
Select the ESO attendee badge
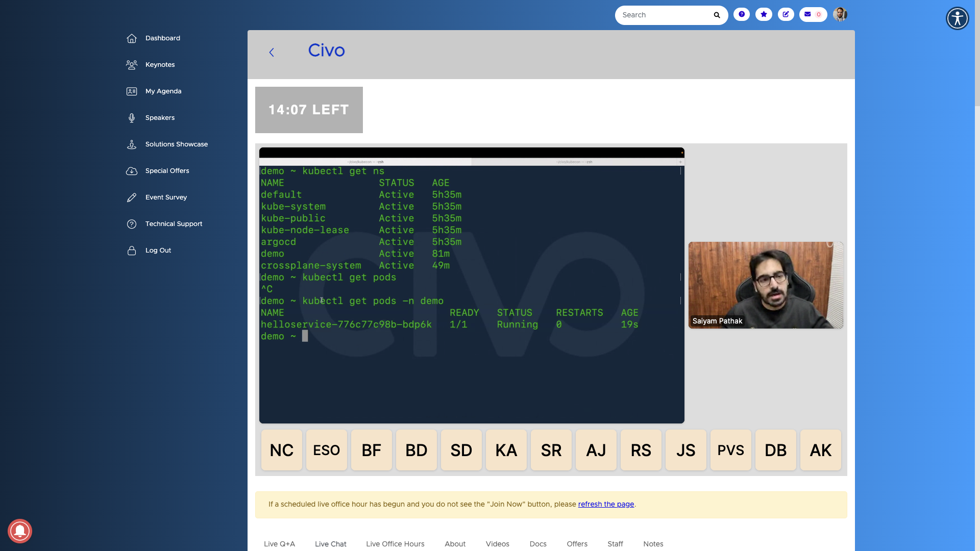[327, 449]
